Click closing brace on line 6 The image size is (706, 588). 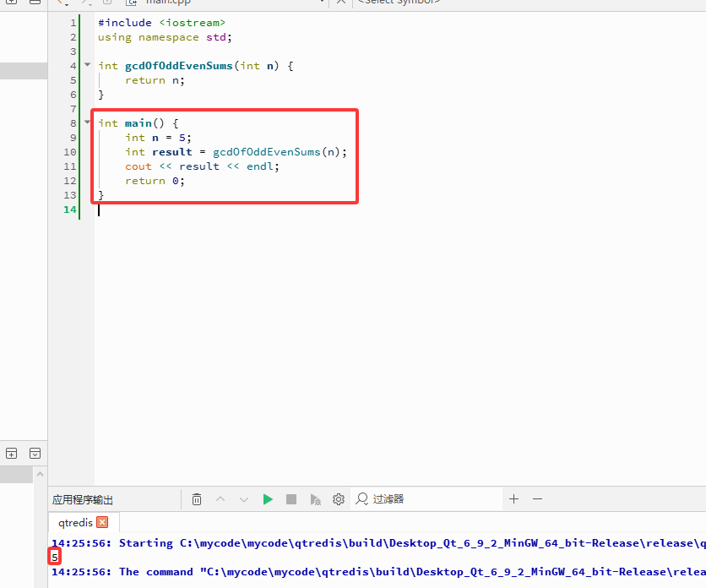[100, 95]
